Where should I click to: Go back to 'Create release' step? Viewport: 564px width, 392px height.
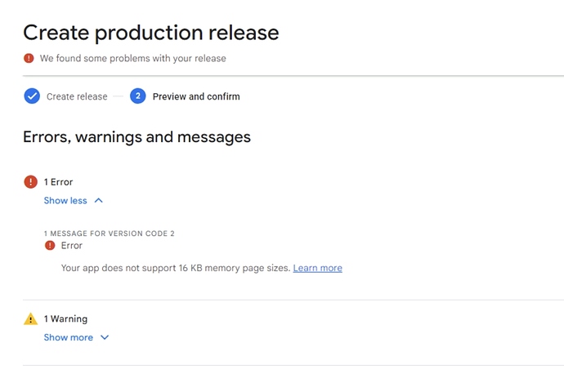coord(77,96)
